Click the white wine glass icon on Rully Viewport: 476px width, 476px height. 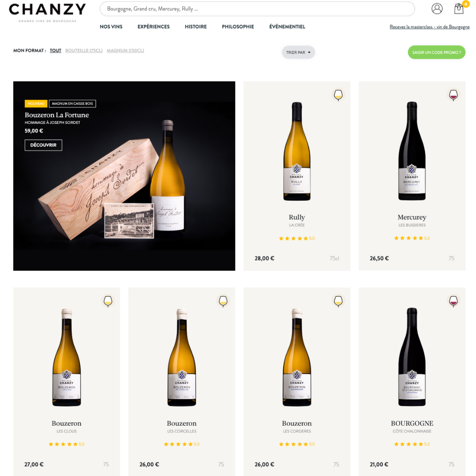pyautogui.click(x=338, y=95)
